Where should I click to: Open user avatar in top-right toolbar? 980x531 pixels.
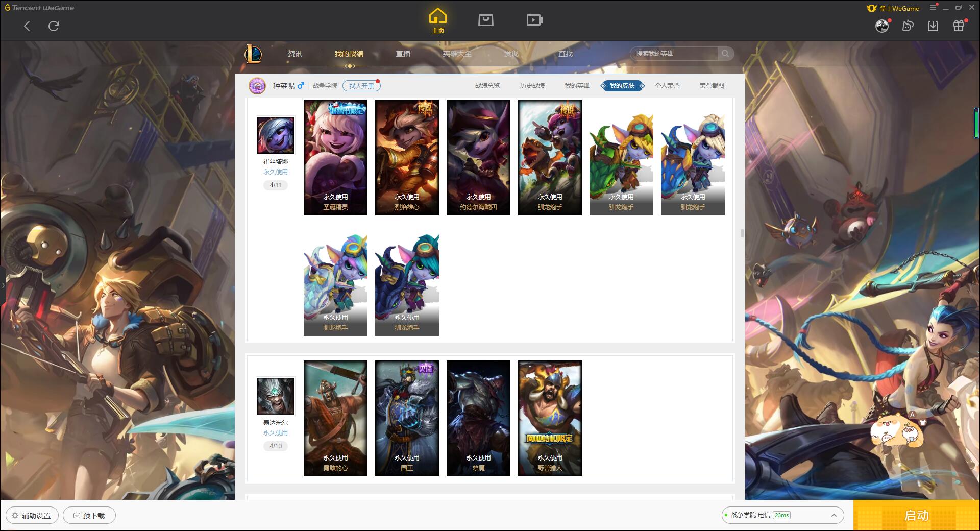tap(882, 26)
